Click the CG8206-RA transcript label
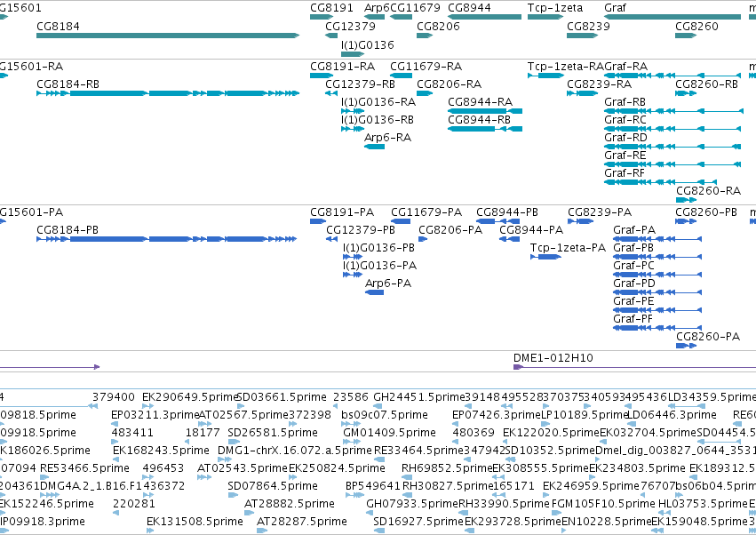 click(449, 84)
